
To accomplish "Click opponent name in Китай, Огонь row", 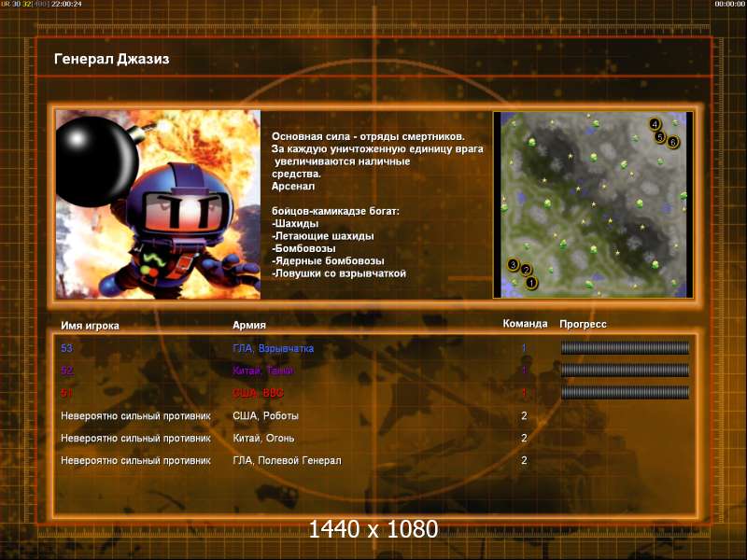I will (135, 438).
